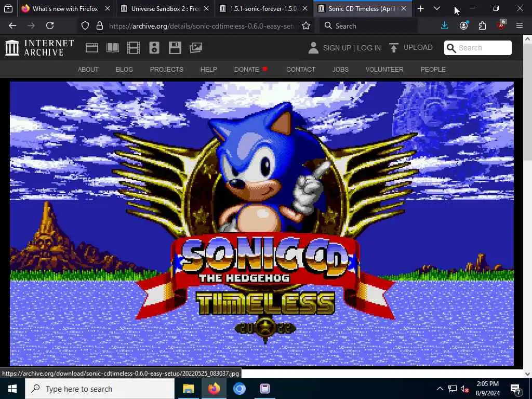The height and width of the screenshot is (399, 532).
Task: Click UPLOAD text link
Action: pos(418,47)
